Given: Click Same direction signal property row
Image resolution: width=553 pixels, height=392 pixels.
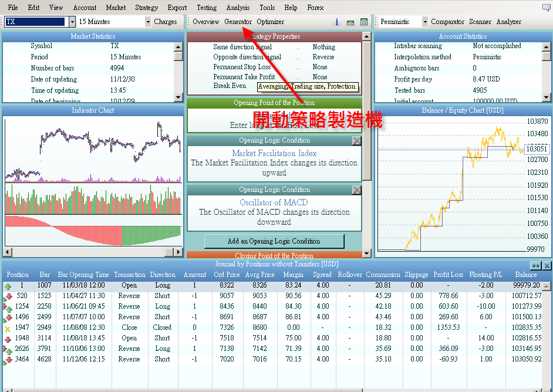Looking at the screenshot, I should point(274,47).
